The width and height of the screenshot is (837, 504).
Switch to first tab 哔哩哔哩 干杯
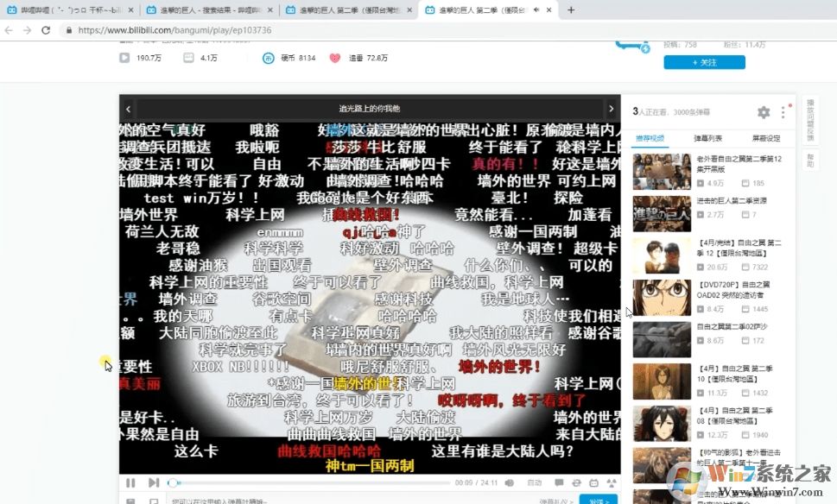coord(69,9)
